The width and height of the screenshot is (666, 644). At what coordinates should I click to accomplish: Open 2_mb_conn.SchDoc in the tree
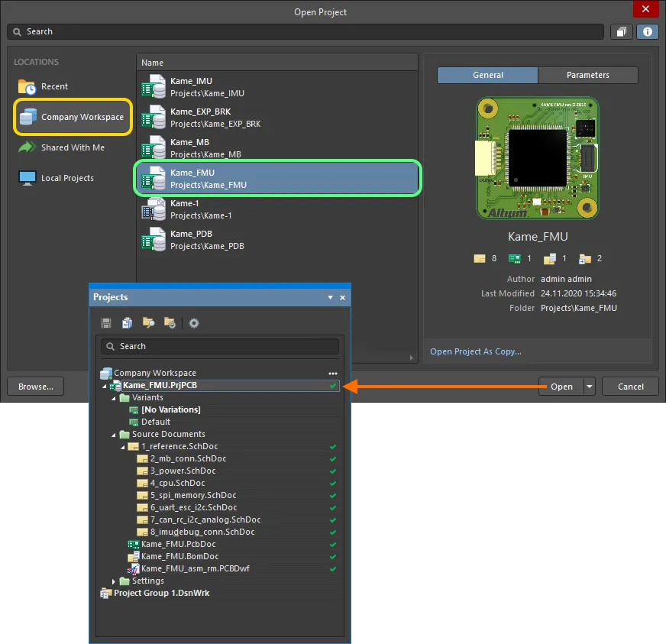point(188,459)
